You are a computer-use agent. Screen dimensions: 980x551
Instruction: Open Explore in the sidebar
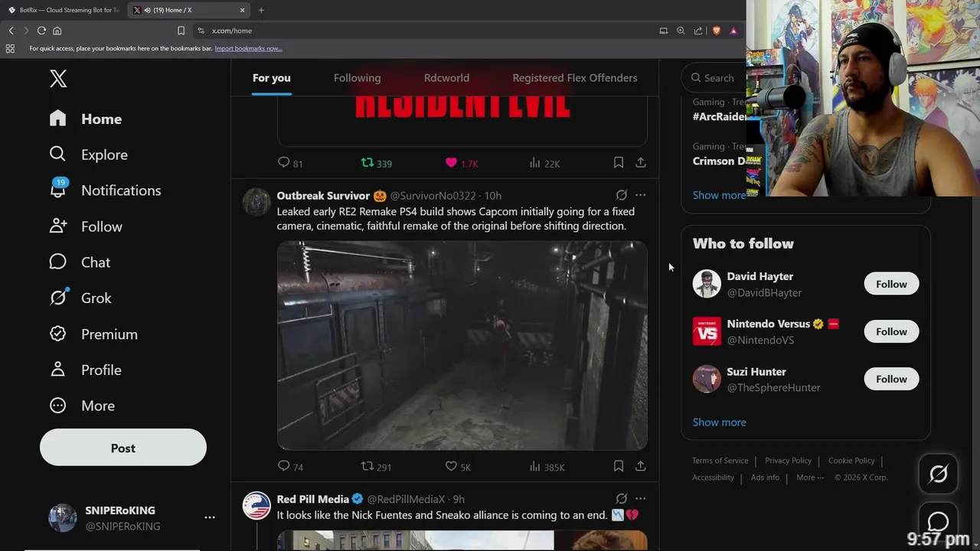pos(88,155)
